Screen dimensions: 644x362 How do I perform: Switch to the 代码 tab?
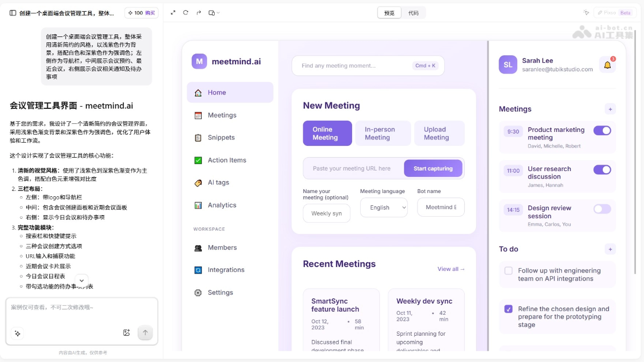(x=413, y=13)
